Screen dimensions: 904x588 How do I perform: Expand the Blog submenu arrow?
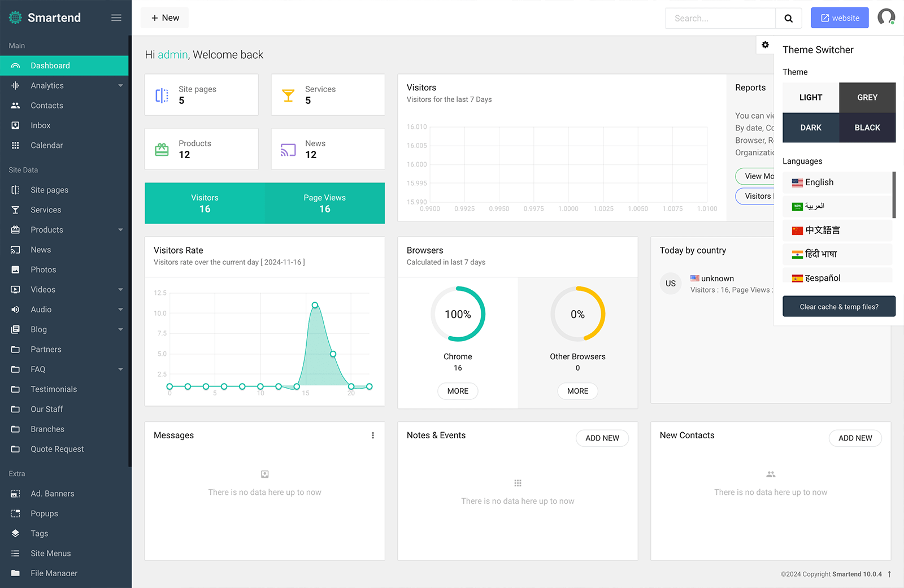click(x=120, y=329)
